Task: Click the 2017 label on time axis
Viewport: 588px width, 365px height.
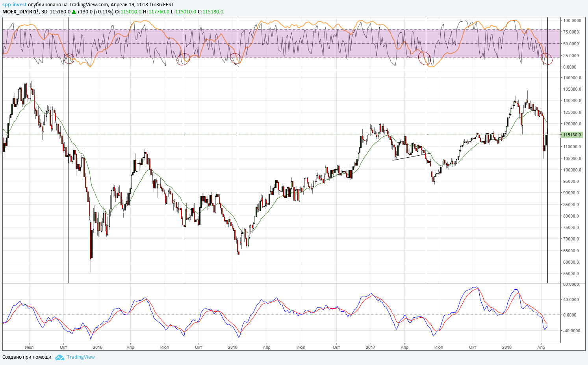Action: (x=370, y=347)
